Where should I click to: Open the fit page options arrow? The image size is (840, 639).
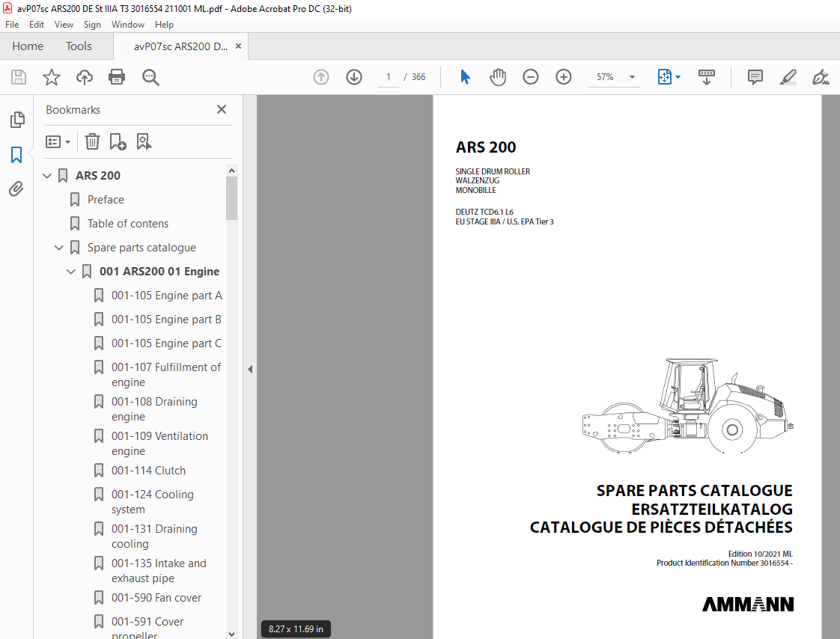678,77
